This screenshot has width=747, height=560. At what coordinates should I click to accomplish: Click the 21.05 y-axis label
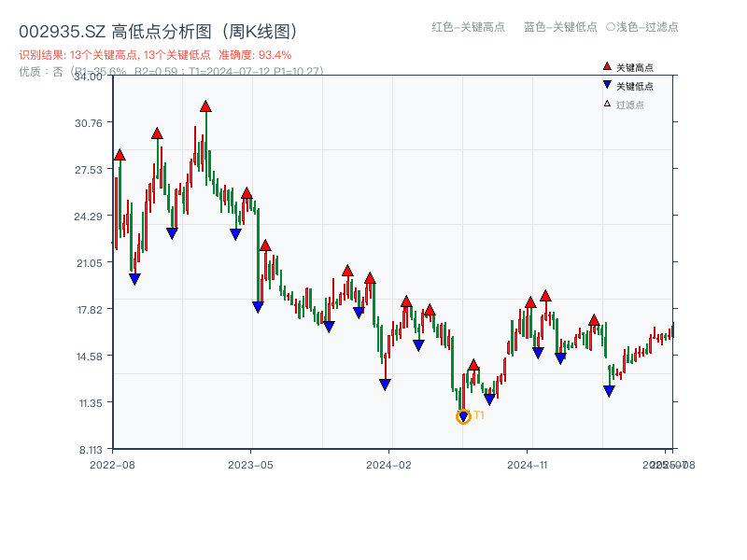(89, 263)
